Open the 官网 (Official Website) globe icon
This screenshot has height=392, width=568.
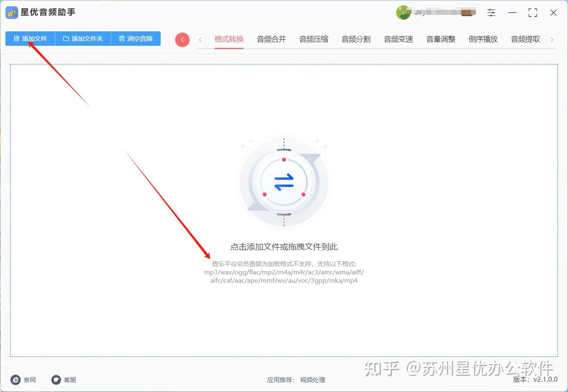15,380
